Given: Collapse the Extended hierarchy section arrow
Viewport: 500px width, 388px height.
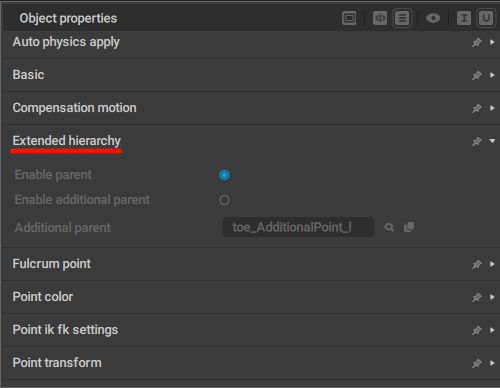Looking at the screenshot, I should 492,141.
